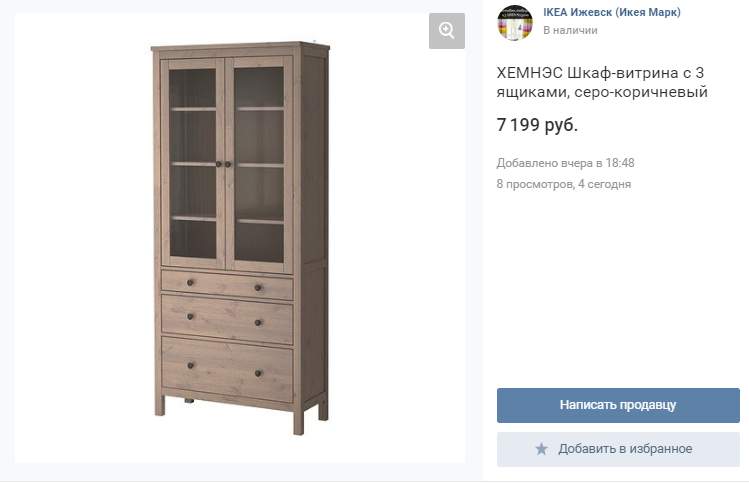Click 'Добавить в избранное' button
The image size is (749, 483).
(x=618, y=449)
